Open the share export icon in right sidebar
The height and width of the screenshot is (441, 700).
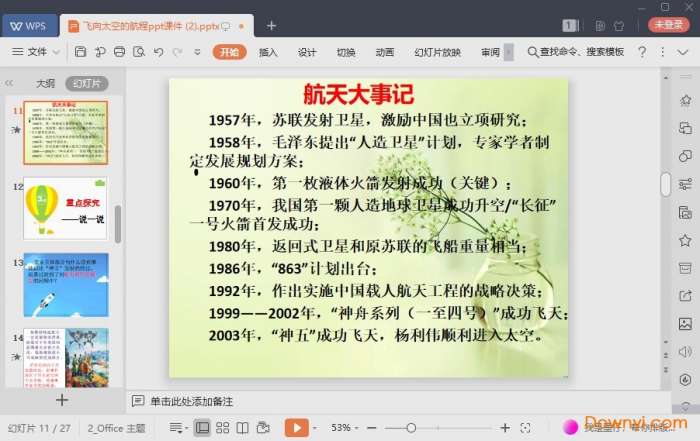(685, 295)
